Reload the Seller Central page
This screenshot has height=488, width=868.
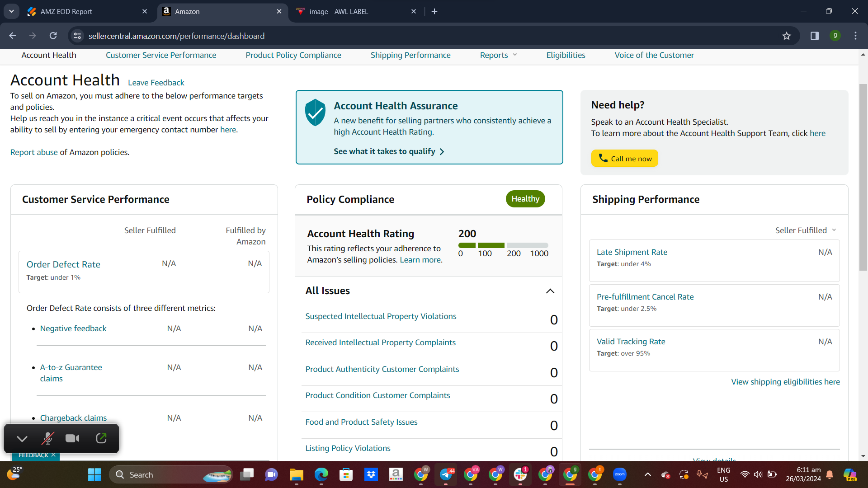(x=53, y=36)
